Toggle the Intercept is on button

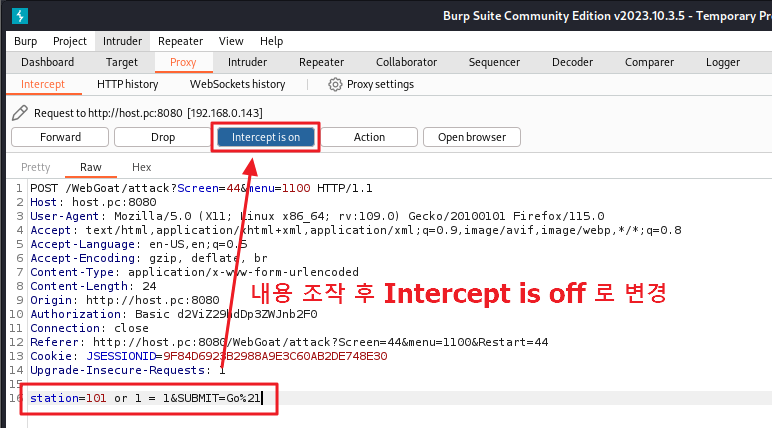point(266,137)
